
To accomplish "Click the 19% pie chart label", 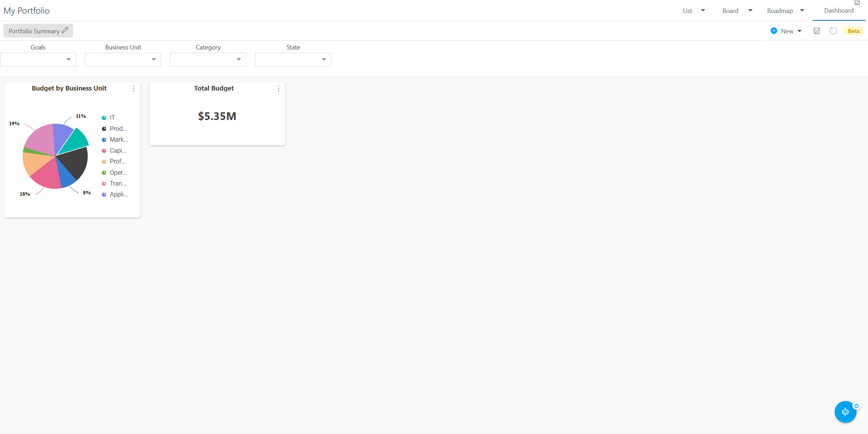I will (14, 123).
